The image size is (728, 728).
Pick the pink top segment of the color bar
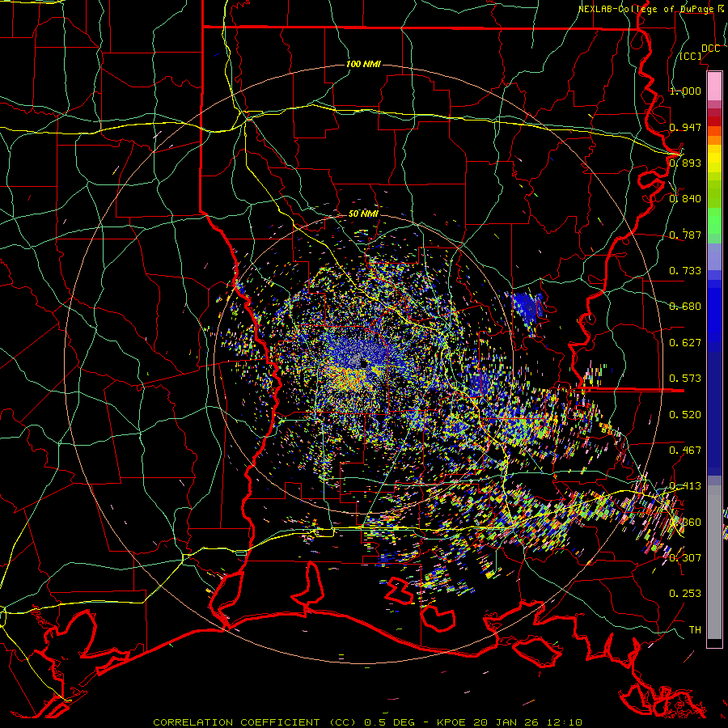(714, 86)
